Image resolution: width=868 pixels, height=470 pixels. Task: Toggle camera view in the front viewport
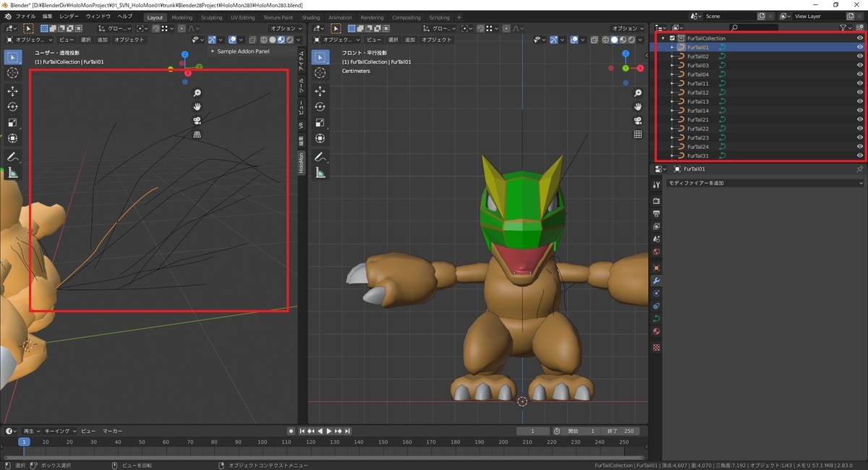638,121
